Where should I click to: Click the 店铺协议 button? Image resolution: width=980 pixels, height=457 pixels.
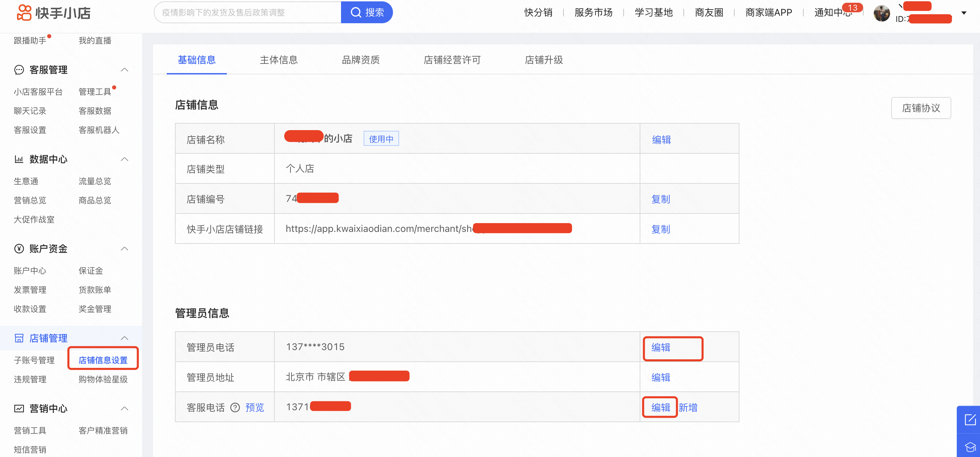[921, 108]
